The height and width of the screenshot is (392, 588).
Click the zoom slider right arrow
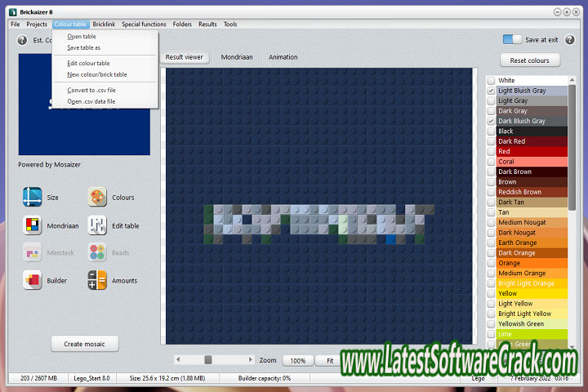pyautogui.click(x=250, y=359)
